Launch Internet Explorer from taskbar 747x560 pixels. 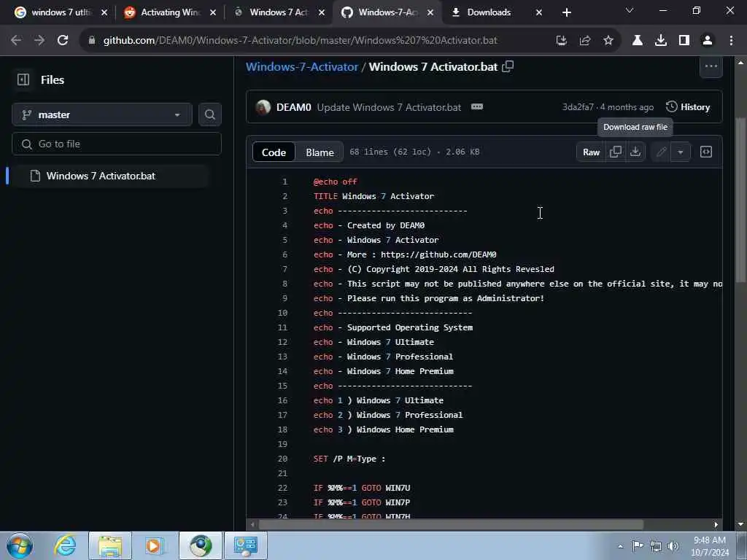pyautogui.click(x=65, y=545)
